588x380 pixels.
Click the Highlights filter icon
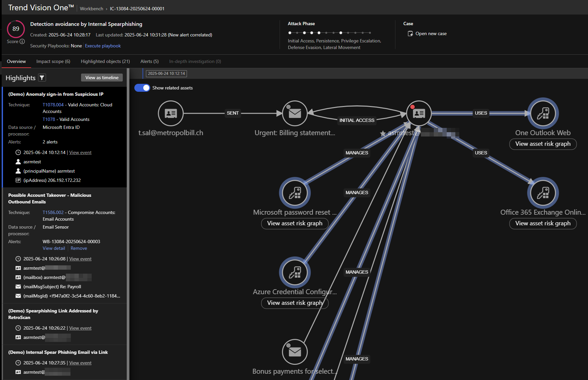point(42,78)
